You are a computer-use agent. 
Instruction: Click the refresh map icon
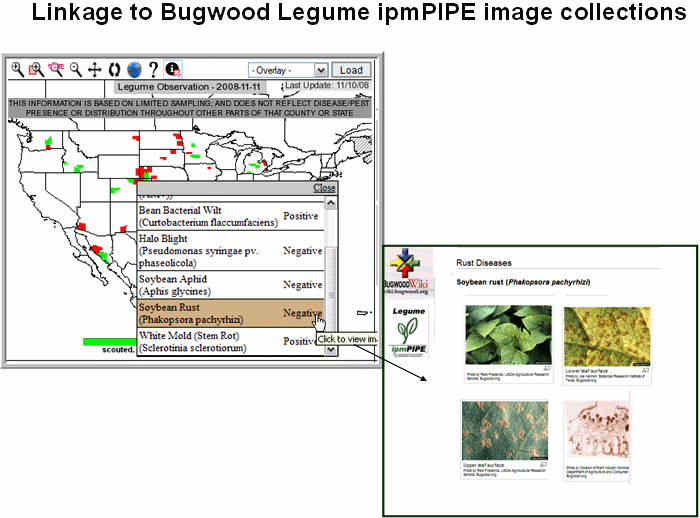coord(114,70)
